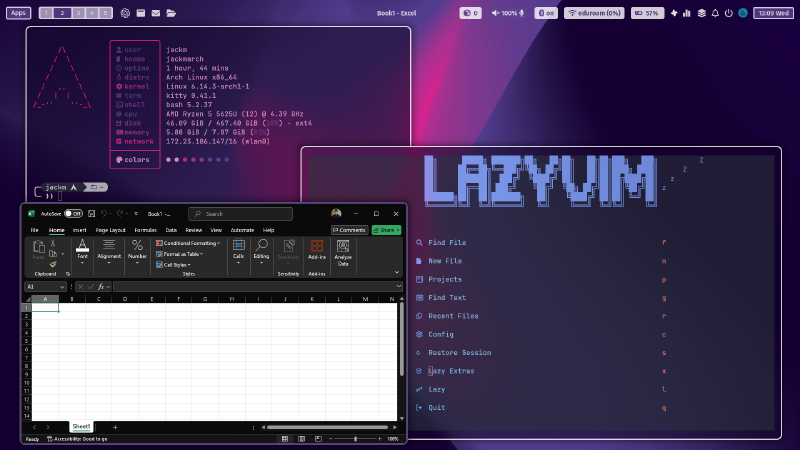Open the mail envelope icon in top bar
The width and height of the screenshot is (800, 450).
156,13
